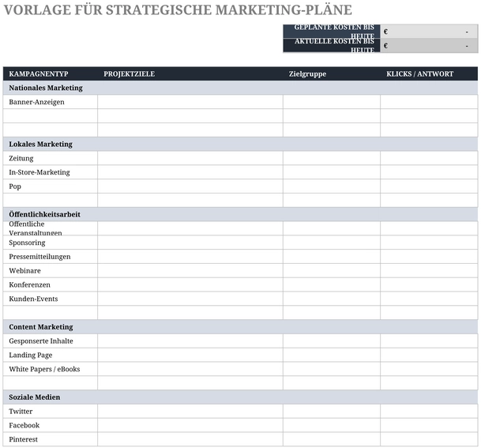Viewport: 481px width, 448px height.
Task: Click the Projektziele cell for In-Store-Marketing
Action: 190,172
